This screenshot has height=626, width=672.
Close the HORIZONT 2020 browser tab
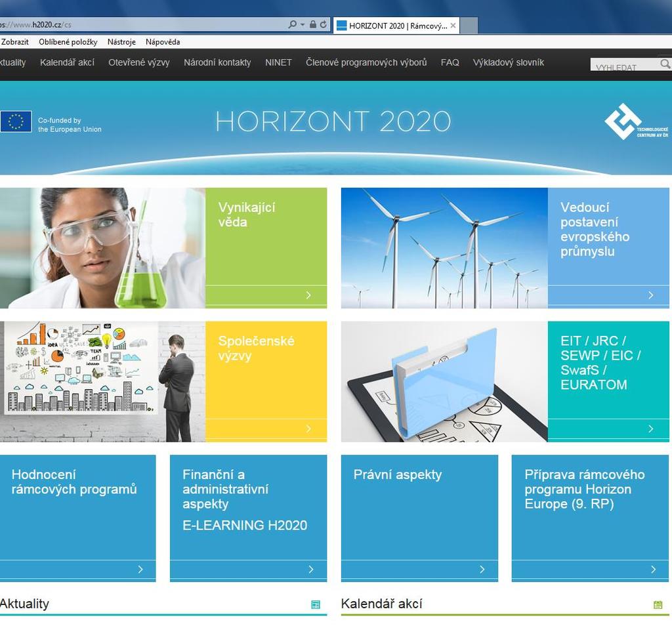click(453, 26)
